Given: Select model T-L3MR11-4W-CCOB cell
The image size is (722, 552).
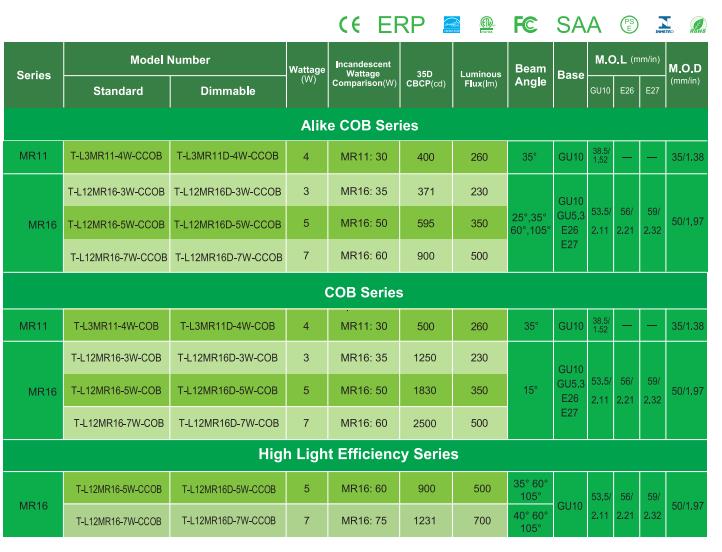Looking at the screenshot, I should [117, 157].
